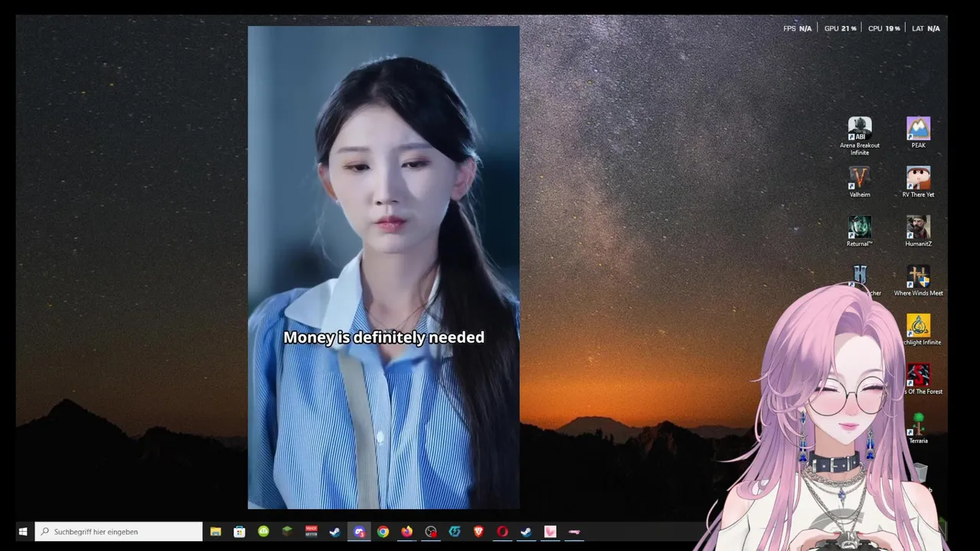Screen dimensions: 980x551
Task: Open Microsoft Store from the taskbar
Action: click(240, 531)
